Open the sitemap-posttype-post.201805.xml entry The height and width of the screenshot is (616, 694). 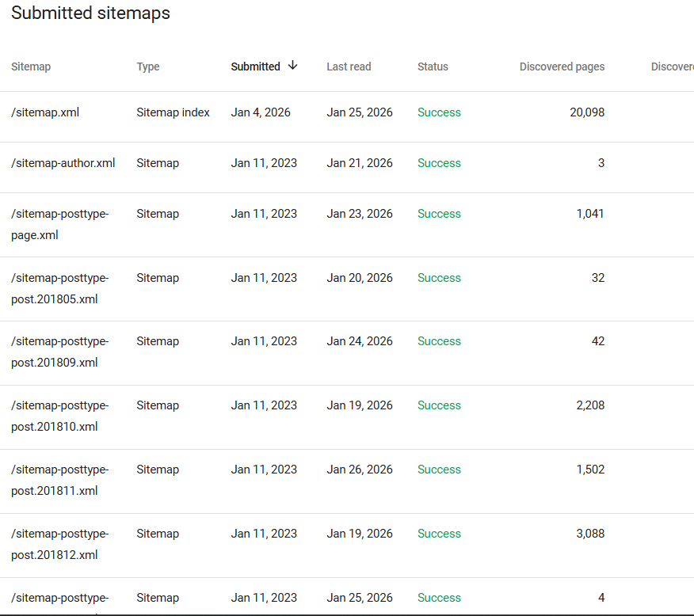[59, 288]
